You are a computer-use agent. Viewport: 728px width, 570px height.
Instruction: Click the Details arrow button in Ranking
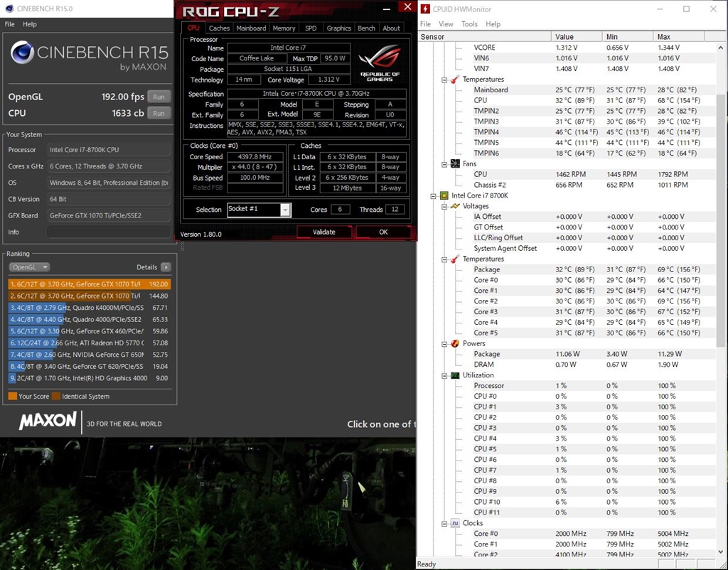(x=166, y=267)
